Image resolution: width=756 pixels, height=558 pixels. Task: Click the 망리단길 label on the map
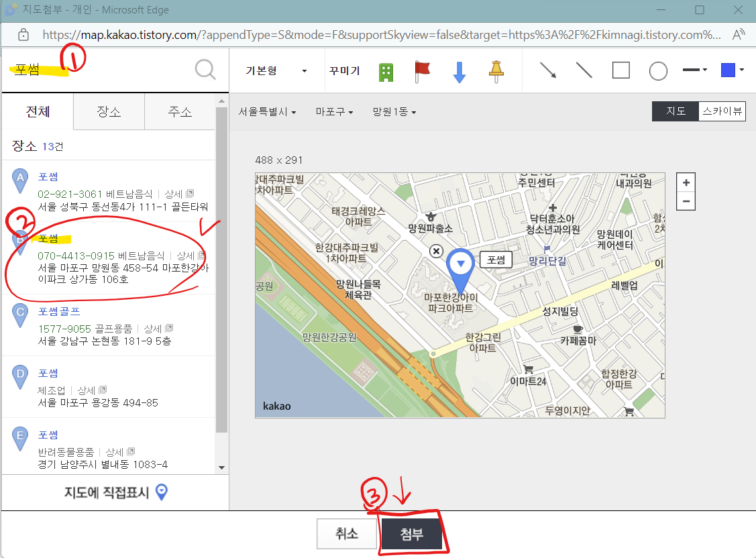point(547,261)
